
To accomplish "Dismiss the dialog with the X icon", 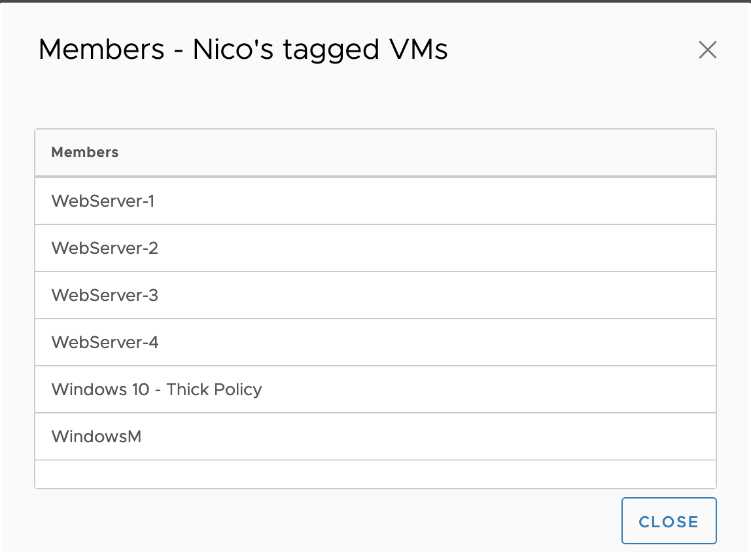I will [x=707, y=50].
